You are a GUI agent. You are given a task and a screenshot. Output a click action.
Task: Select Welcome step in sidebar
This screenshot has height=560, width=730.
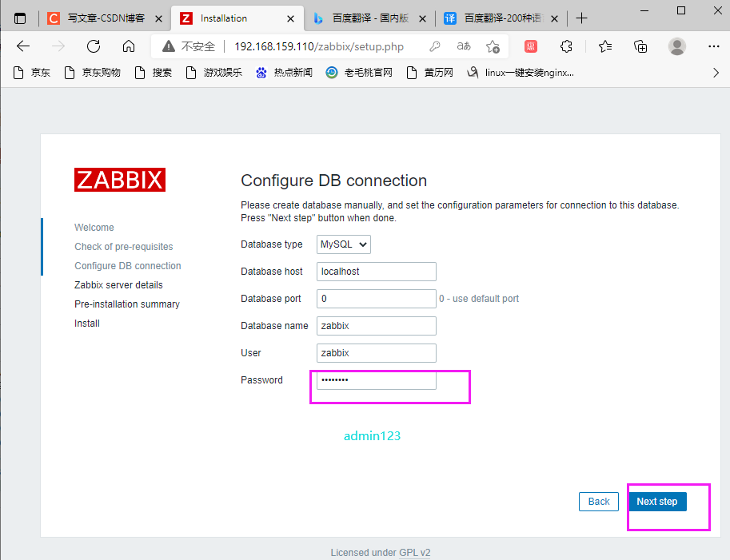click(x=94, y=228)
